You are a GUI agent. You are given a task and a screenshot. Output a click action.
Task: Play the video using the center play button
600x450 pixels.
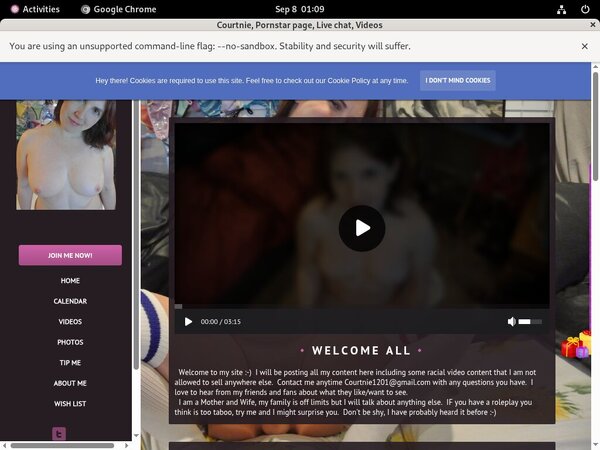point(361,228)
